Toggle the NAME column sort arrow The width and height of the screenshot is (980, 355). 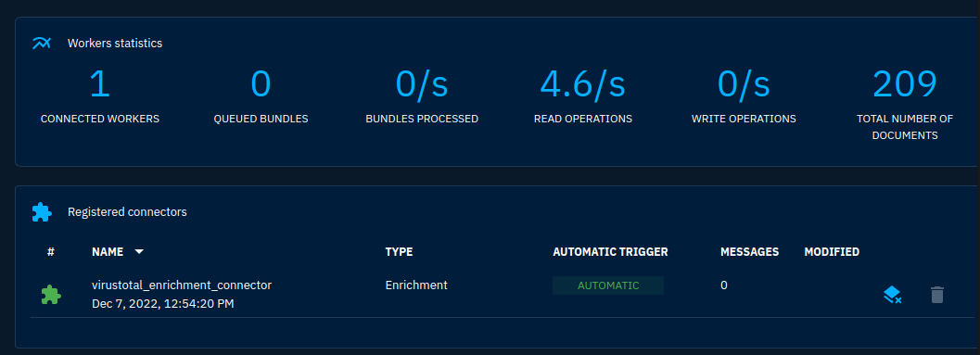(x=139, y=252)
